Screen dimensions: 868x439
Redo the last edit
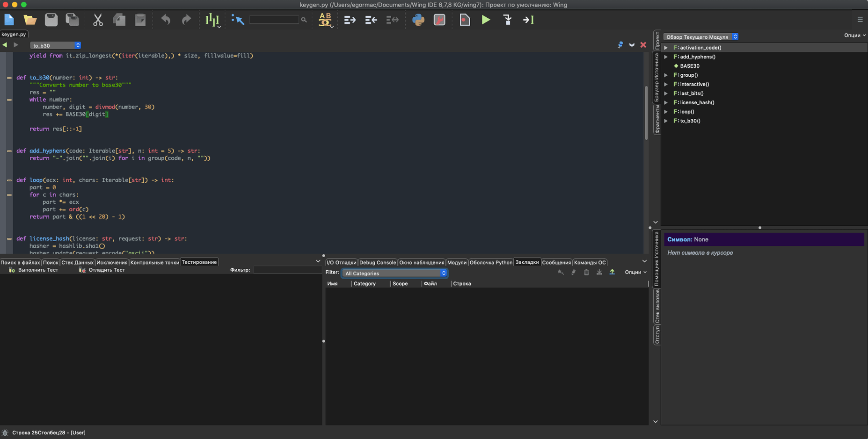tap(186, 20)
